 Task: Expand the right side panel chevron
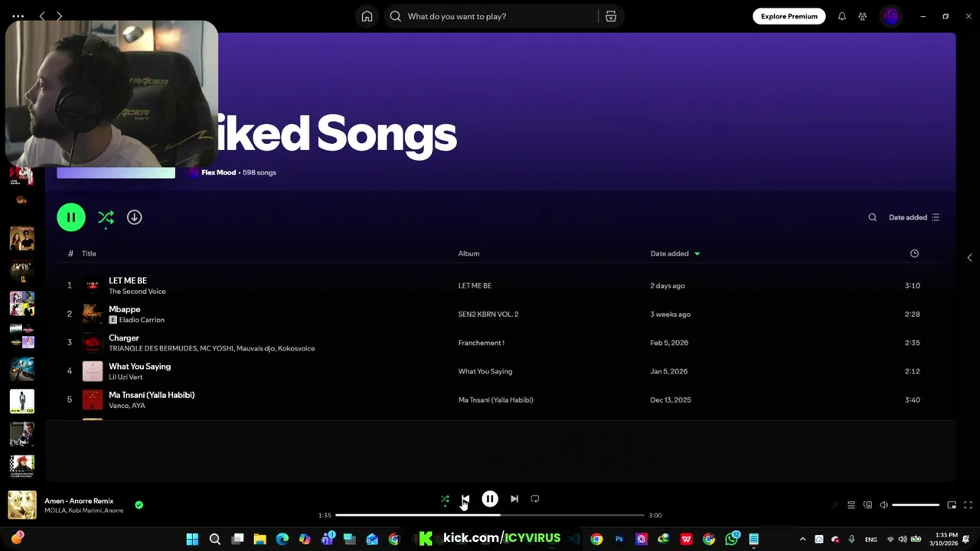point(969,258)
